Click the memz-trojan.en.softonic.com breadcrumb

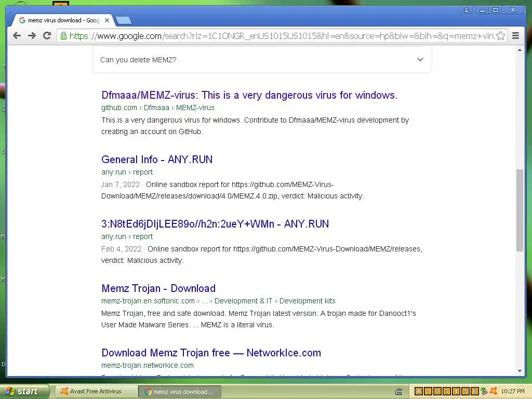coord(218,301)
